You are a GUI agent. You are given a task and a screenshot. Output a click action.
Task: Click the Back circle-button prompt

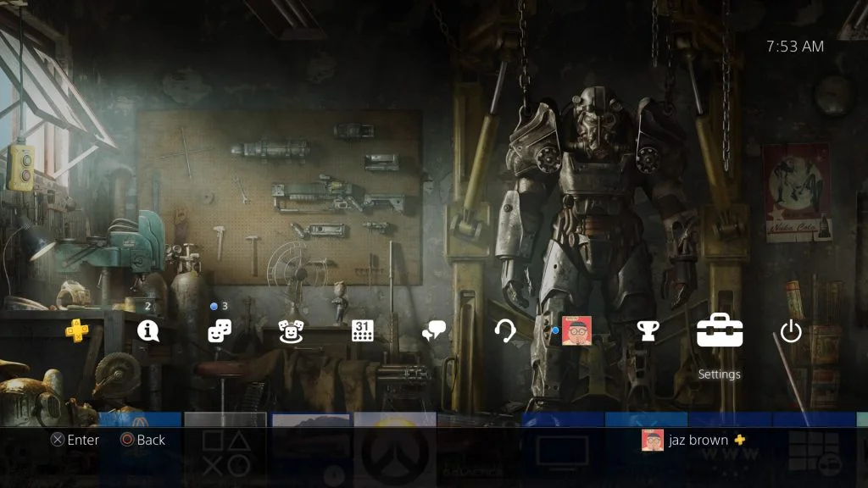click(x=142, y=440)
